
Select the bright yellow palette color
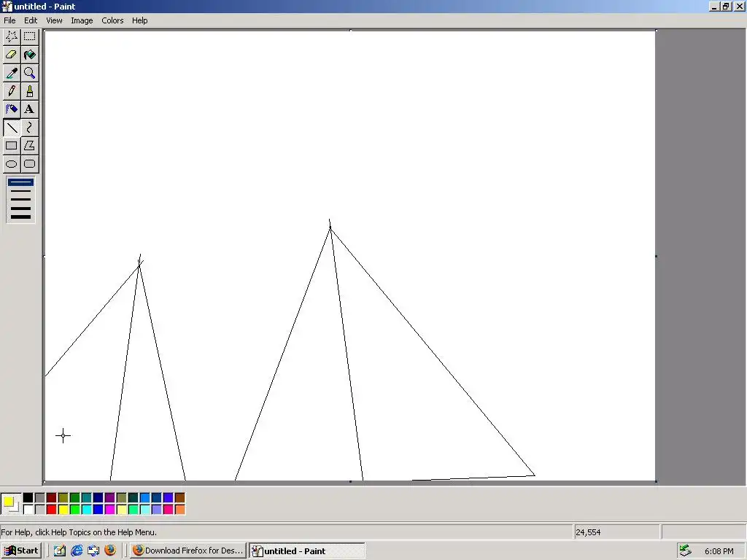63,510
